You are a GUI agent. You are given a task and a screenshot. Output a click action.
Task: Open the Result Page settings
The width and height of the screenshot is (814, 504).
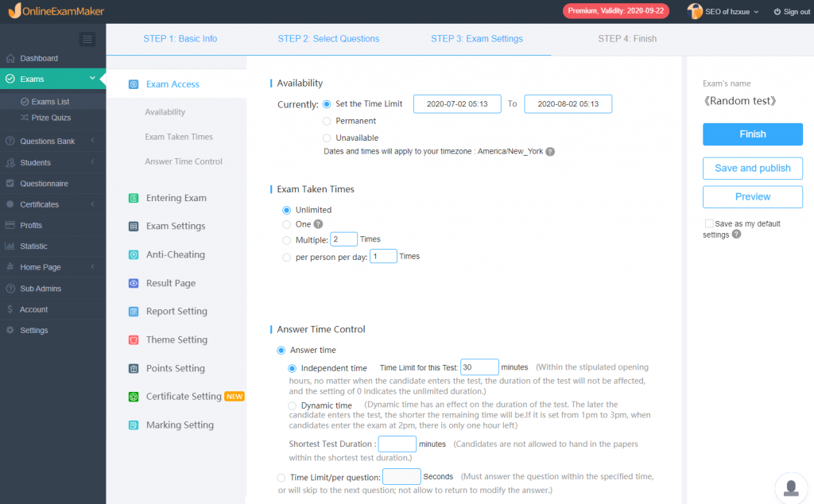click(134, 283)
